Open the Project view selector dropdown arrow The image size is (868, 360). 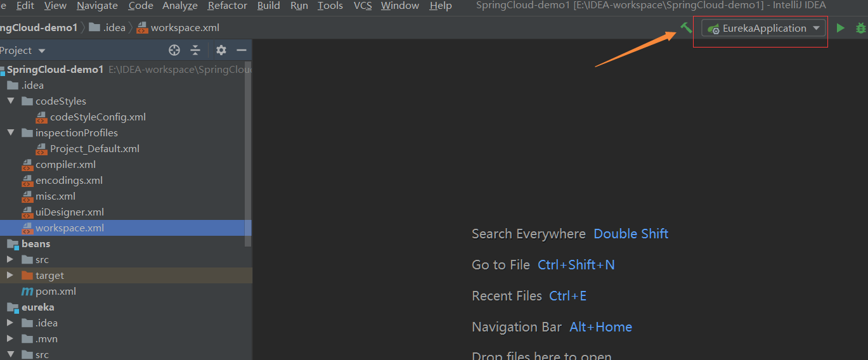click(42, 51)
